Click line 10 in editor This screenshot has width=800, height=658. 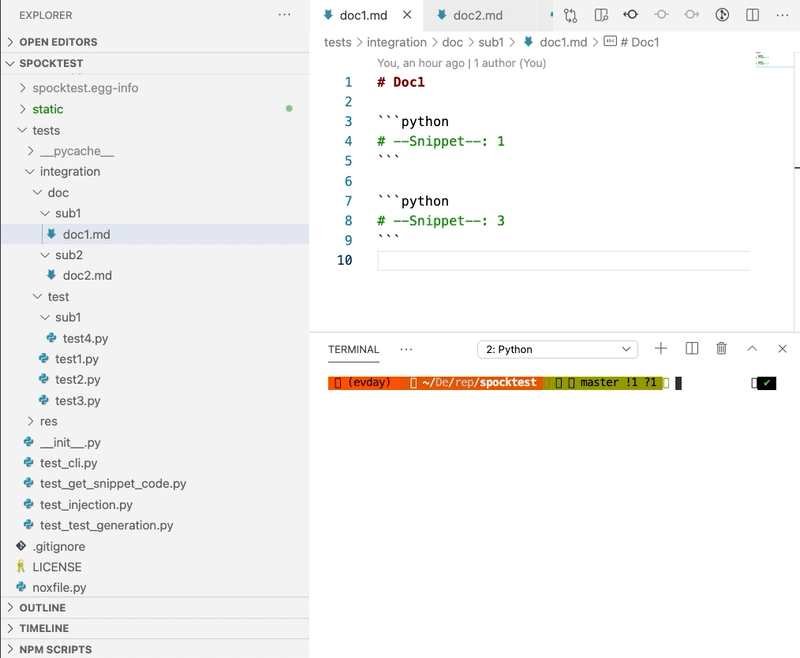[x=563, y=260]
